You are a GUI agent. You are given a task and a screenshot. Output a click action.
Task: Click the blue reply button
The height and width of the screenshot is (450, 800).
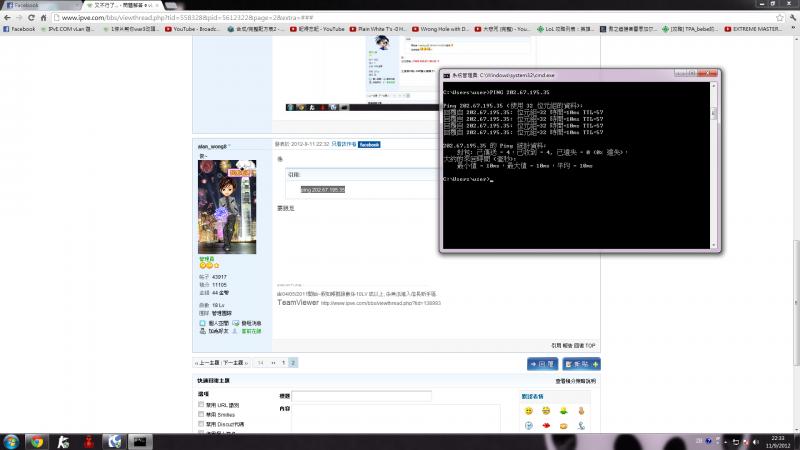542,364
